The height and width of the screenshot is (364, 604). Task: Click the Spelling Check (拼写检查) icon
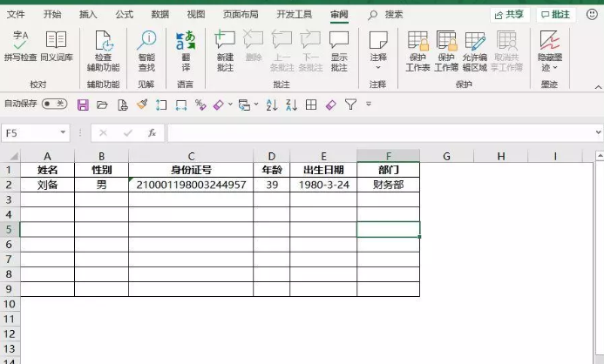click(x=20, y=46)
